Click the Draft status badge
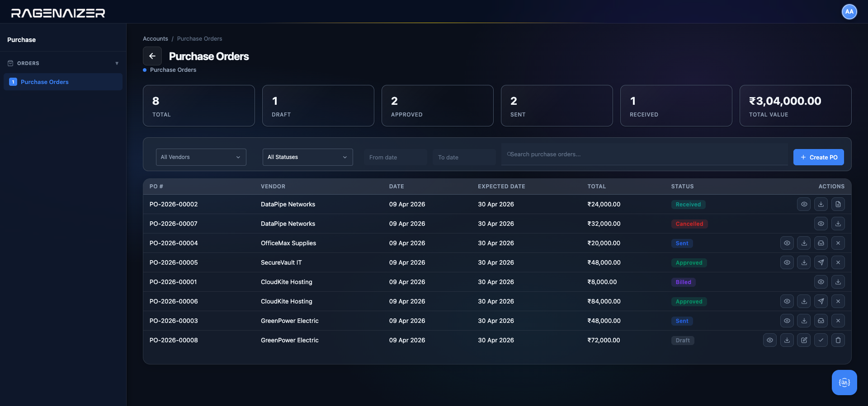868x406 pixels. coord(683,341)
